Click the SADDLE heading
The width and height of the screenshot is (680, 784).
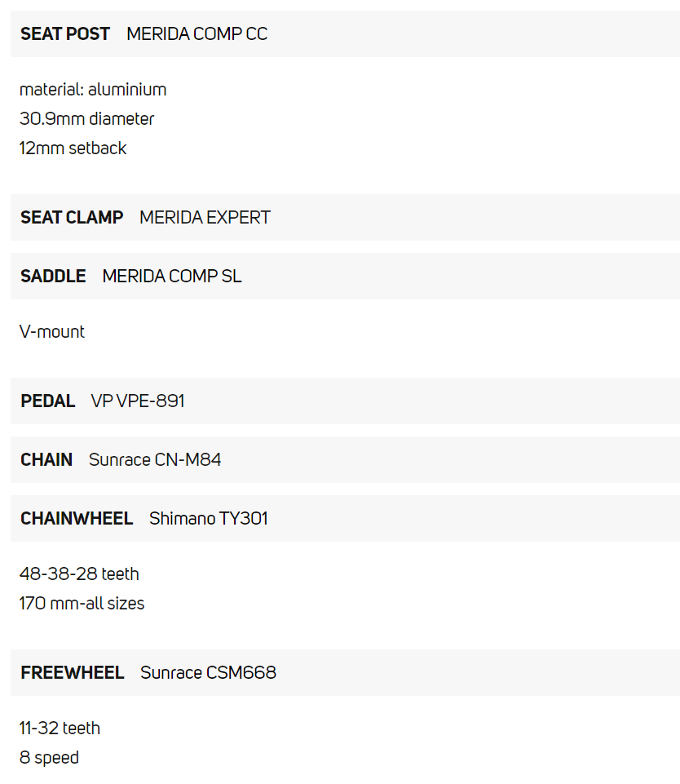(x=53, y=277)
